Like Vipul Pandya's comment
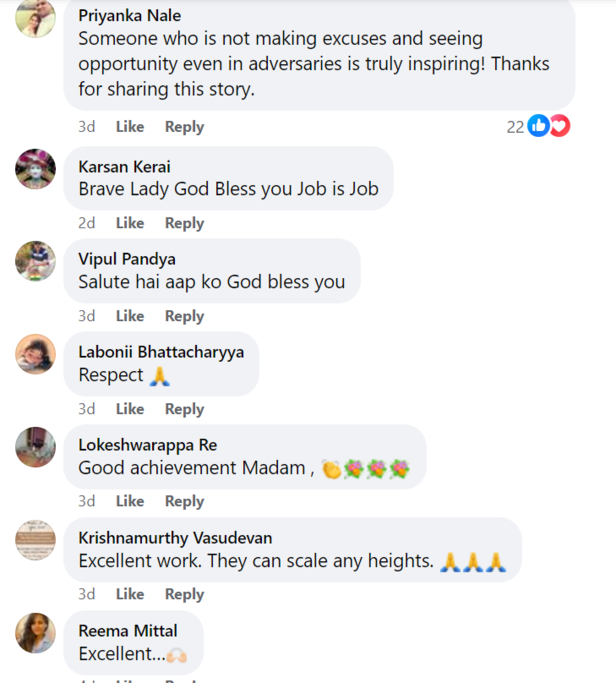Image resolution: width=616 pixels, height=683 pixels. click(130, 316)
